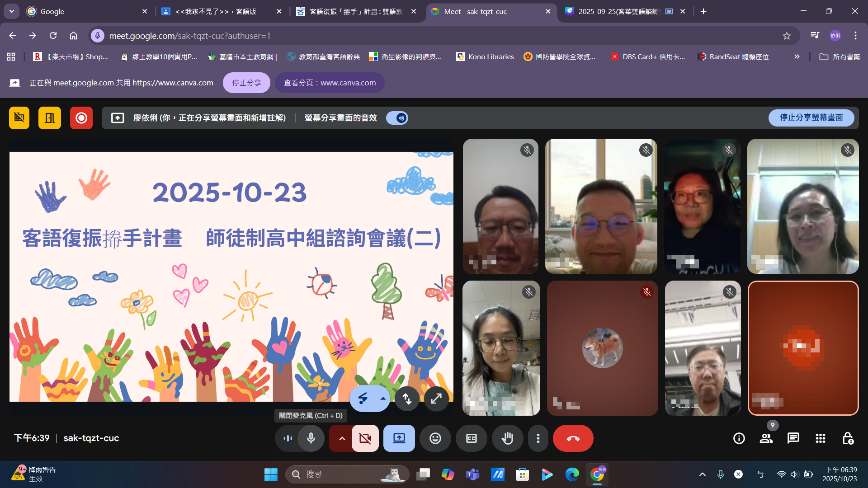The width and height of the screenshot is (868, 488).
Task: Click 停止分享 in the sharing bar
Action: [246, 83]
